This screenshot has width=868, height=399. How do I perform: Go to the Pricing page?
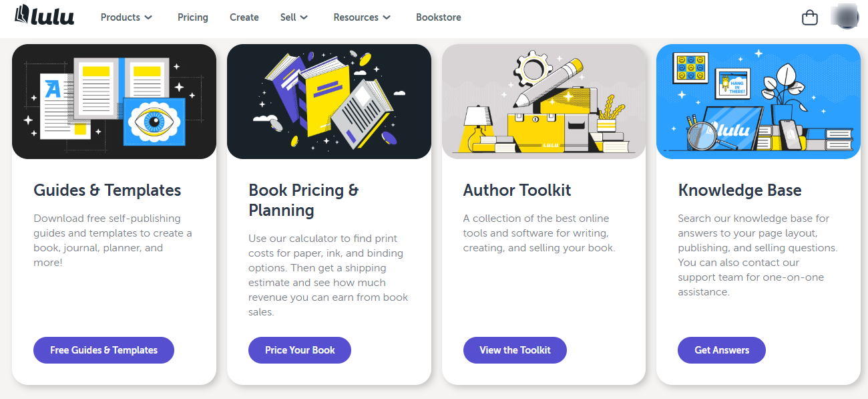click(192, 17)
